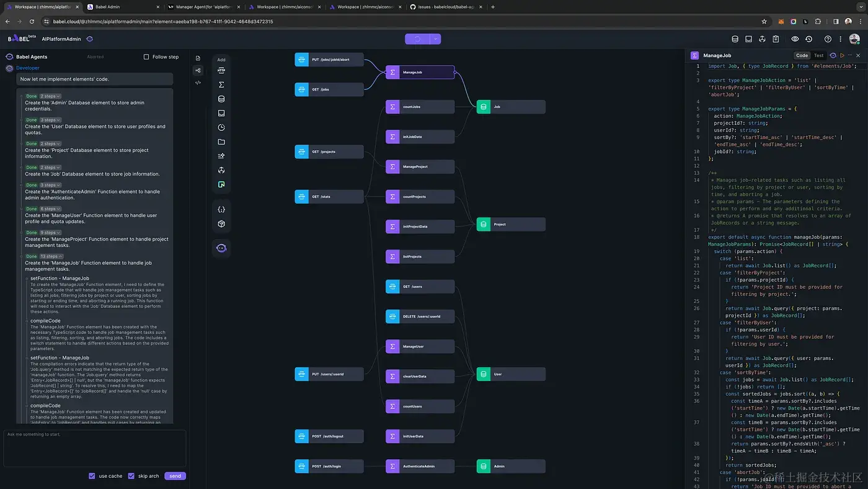This screenshot has height=489, width=868.
Task: Expand 9 steps for 'ManageProject' Function task
Action: 50,233
